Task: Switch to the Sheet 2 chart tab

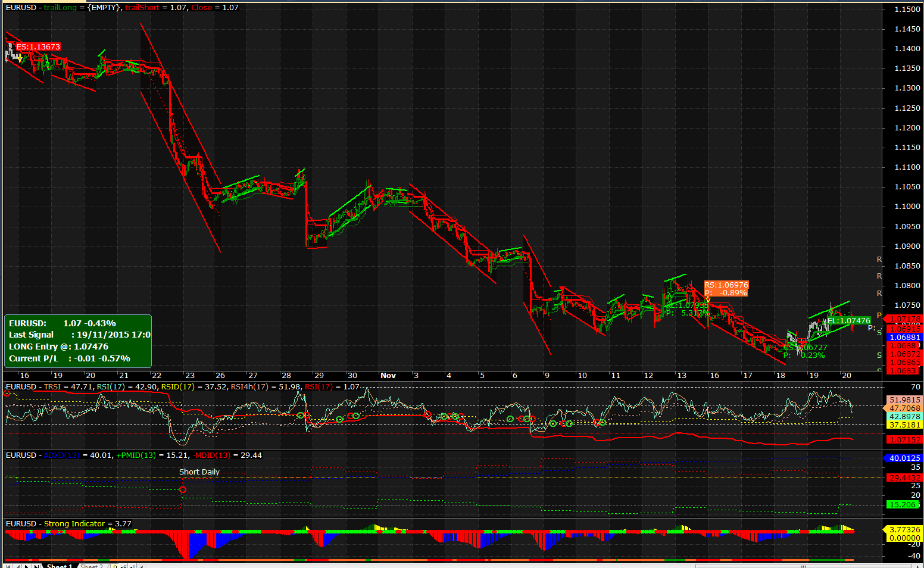Action: click(x=92, y=566)
